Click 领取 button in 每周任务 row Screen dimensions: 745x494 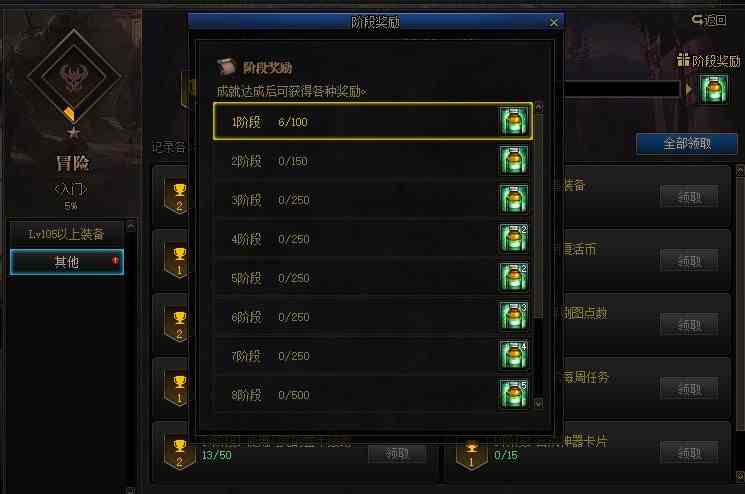coord(689,389)
